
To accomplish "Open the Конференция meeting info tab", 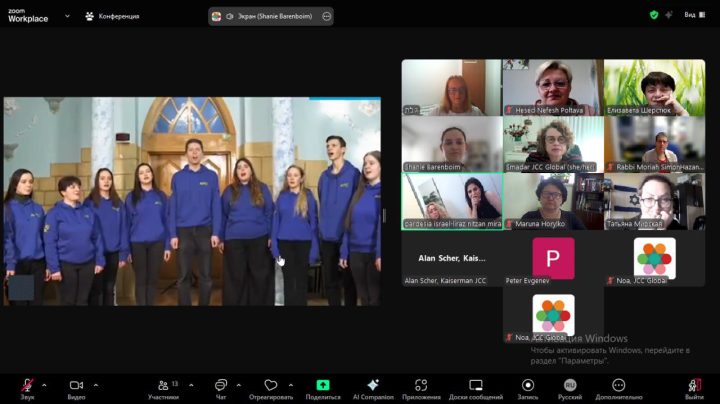I will pyautogui.click(x=112, y=16).
